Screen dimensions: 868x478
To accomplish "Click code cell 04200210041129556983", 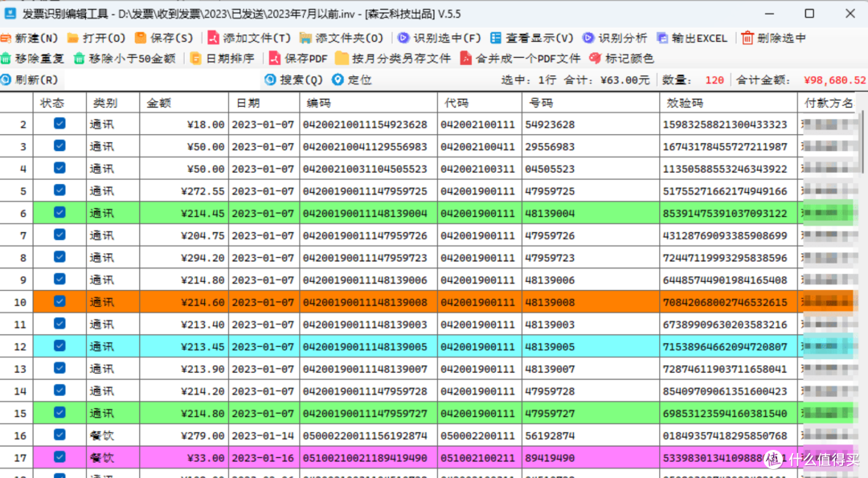I will pyautogui.click(x=369, y=146).
